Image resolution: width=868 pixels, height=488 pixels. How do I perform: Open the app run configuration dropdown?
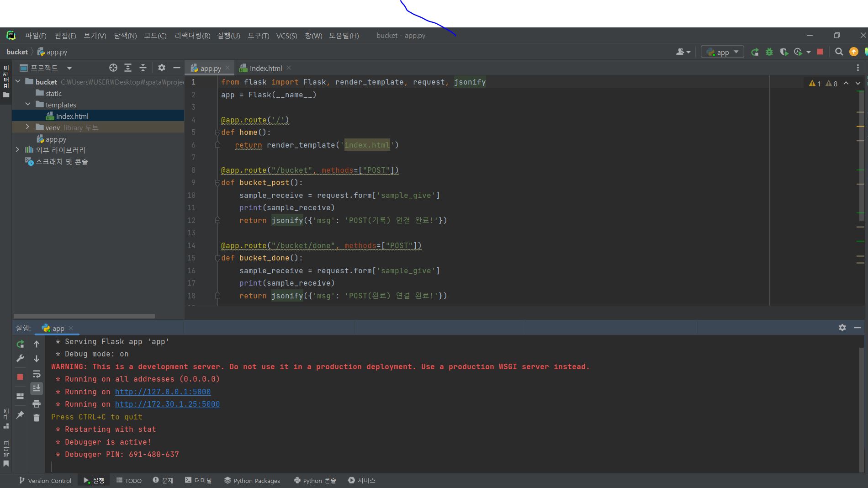coord(722,52)
